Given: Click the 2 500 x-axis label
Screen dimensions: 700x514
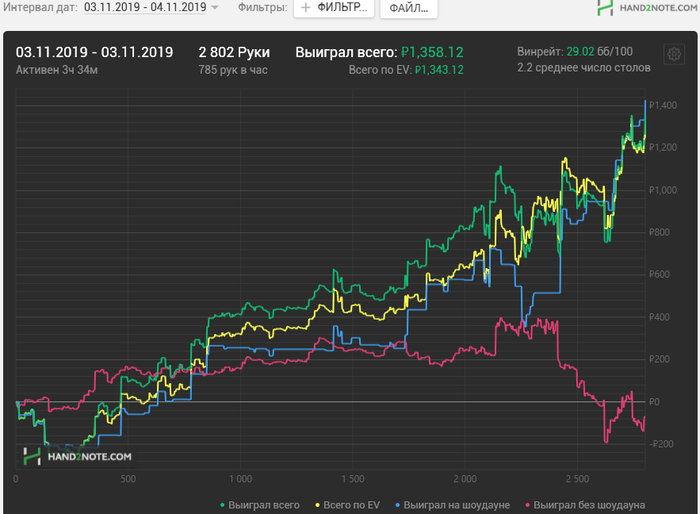Looking at the screenshot, I should pos(577,479).
